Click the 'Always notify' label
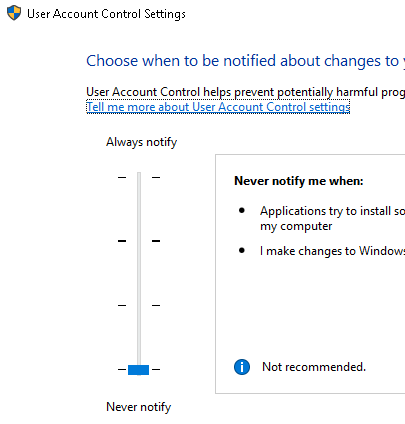This screenshot has width=405, height=424. pyautogui.click(x=141, y=142)
